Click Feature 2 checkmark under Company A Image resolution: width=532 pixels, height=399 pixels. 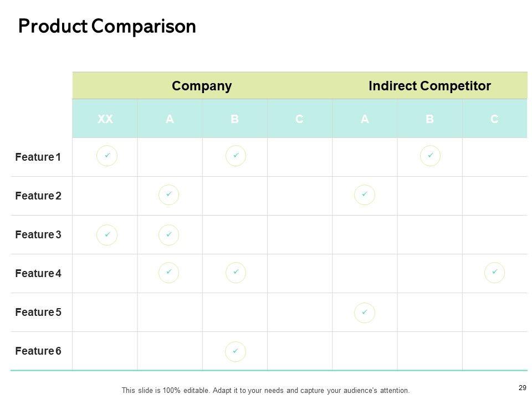pyautogui.click(x=168, y=195)
